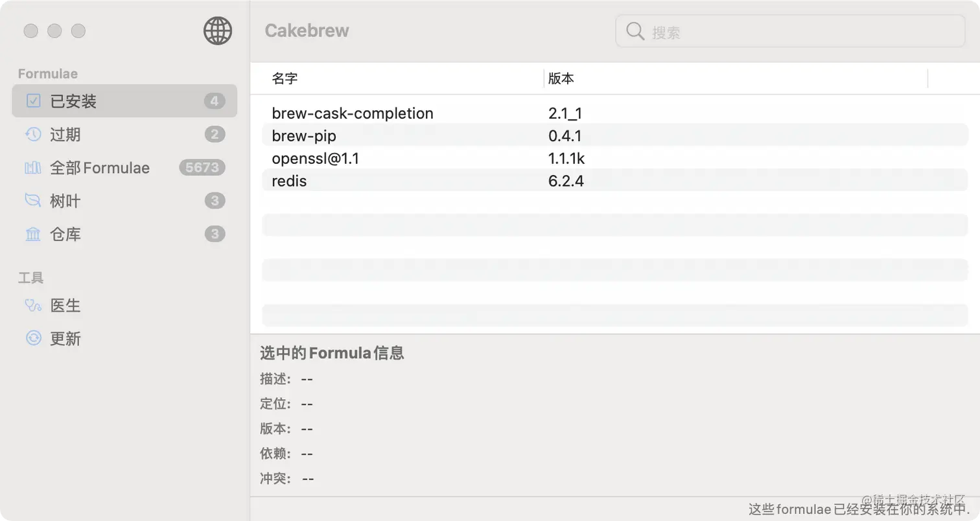The width and height of the screenshot is (980, 521).
Task: Click the checkmark icon beside 已安装
Action: click(x=33, y=100)
